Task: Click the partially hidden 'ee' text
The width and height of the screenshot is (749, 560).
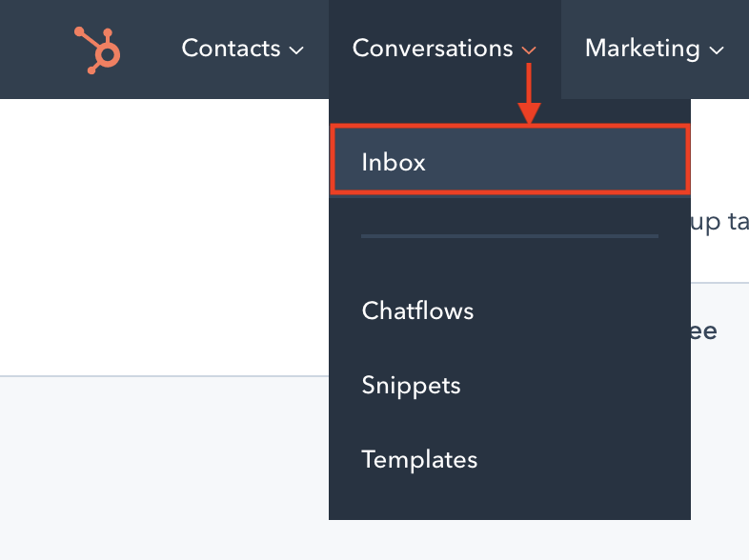Action: pyautogui.click(x=703, y=331)
